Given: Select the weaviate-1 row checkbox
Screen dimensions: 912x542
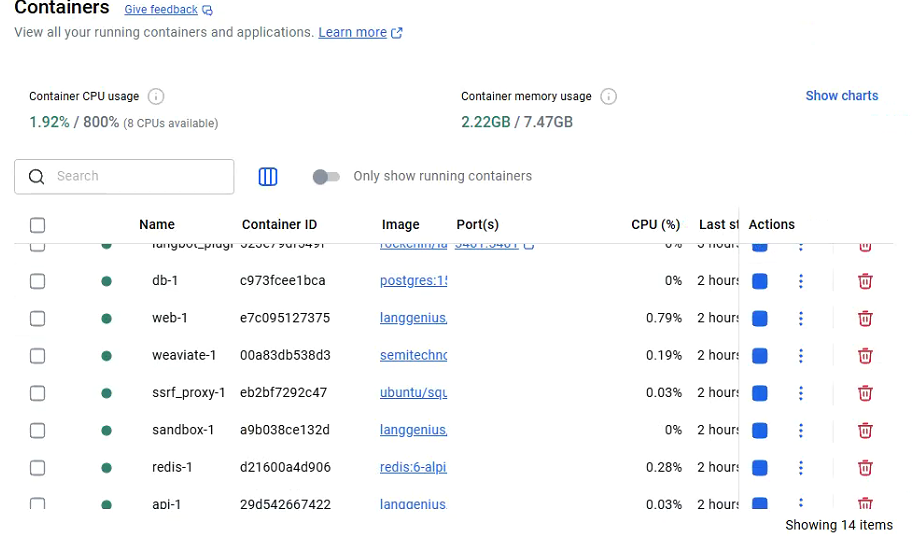Looking at the screenshot, I should click(x=37, y=356).
